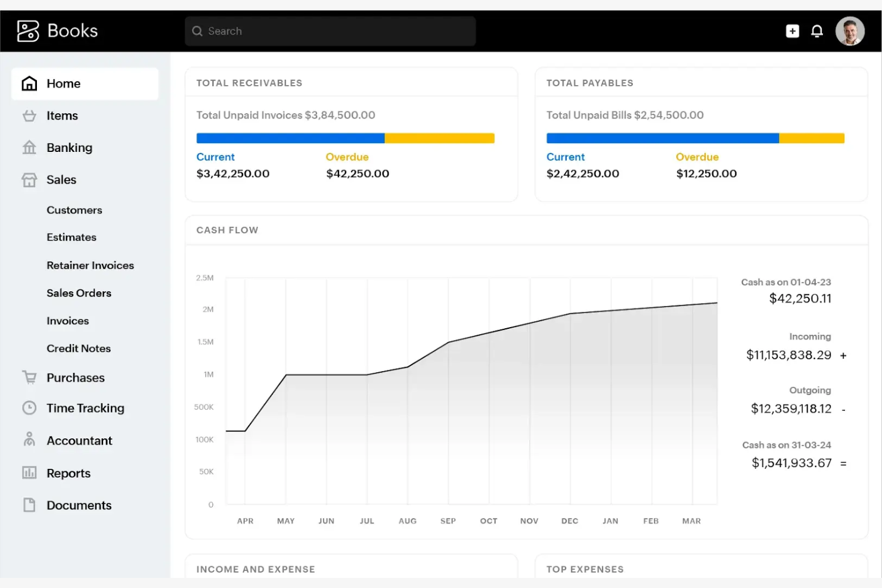Open Time Tracking clock icon
This screenshot has height=588, width=882.
(29, 408)
